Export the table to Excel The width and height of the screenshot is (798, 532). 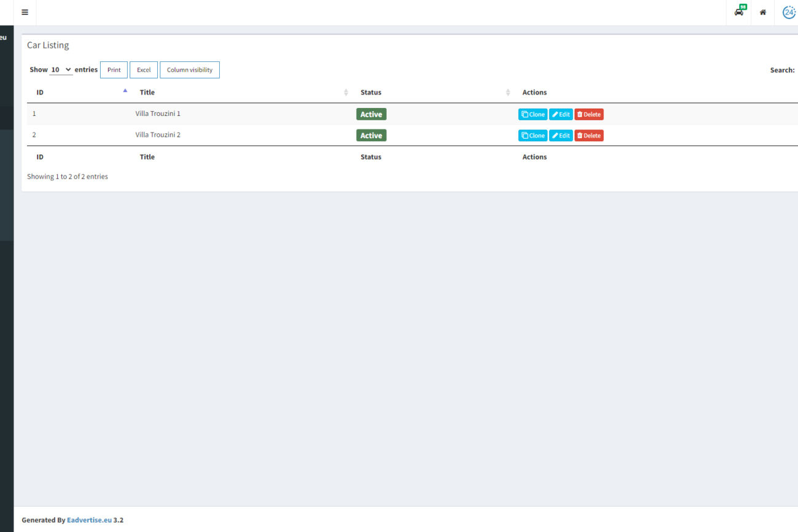pyautogui.click(x=144, y=70)
